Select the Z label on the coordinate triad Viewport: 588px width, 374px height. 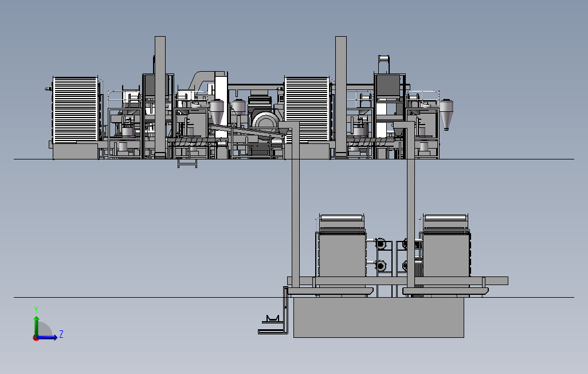pyautogui.click(x=61, y=334)
